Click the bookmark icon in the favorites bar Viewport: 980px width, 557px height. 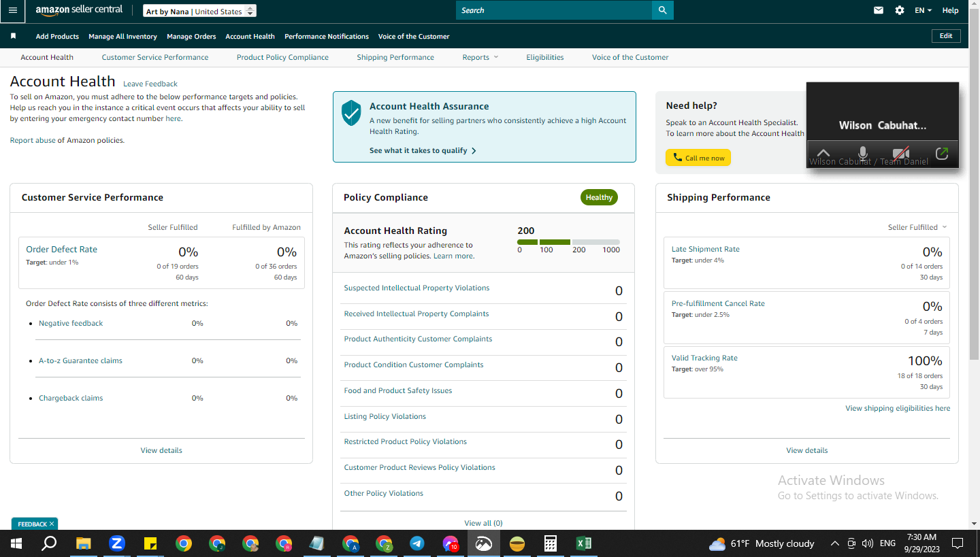tap(13, 36)
